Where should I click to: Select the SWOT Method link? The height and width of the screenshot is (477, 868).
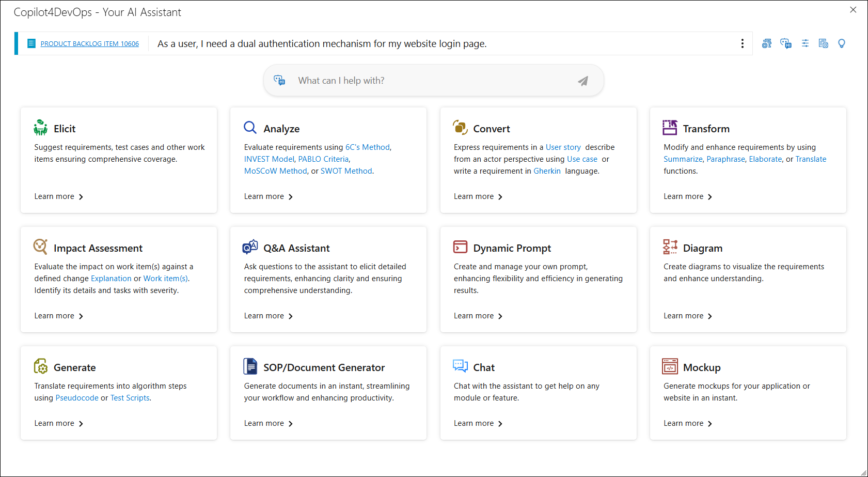pos(346,171)
